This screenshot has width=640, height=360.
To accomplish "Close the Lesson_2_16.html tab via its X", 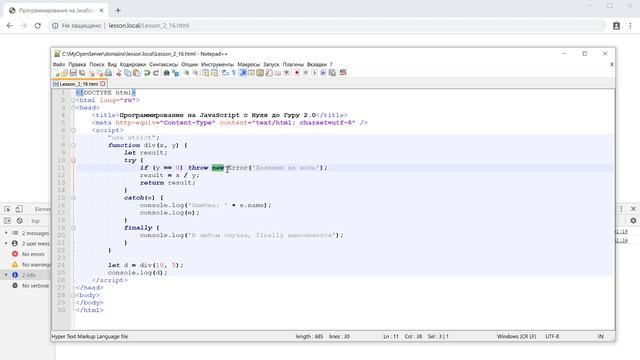I will point(102,84).
